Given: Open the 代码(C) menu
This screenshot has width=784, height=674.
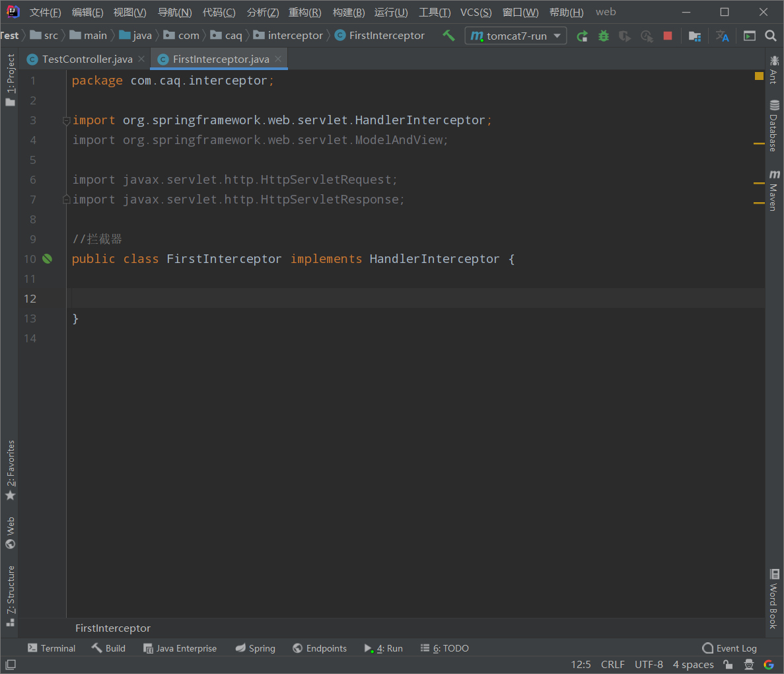Looking at the screenshot, I should [219, 12].
